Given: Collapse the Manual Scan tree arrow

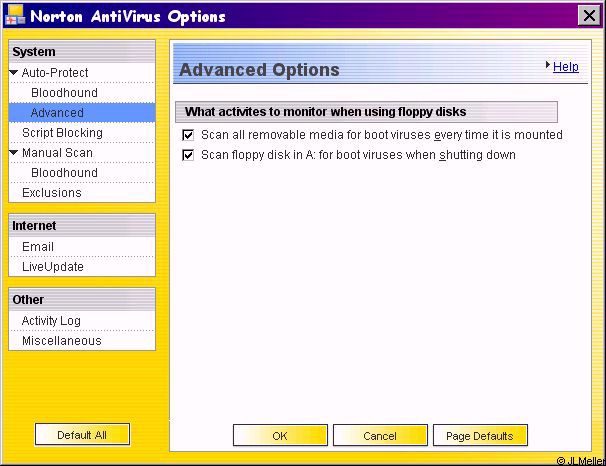Looking at the screenshot, I should tap(14, 153).
